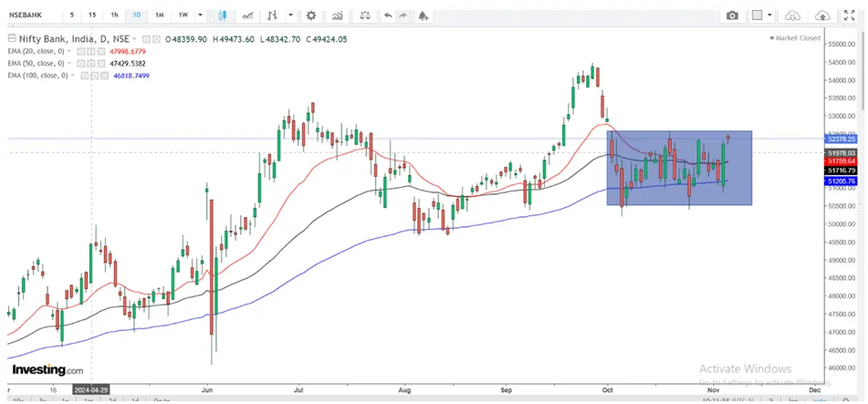Expand the time interval dropdown after 1W

[x=200, y=16]
